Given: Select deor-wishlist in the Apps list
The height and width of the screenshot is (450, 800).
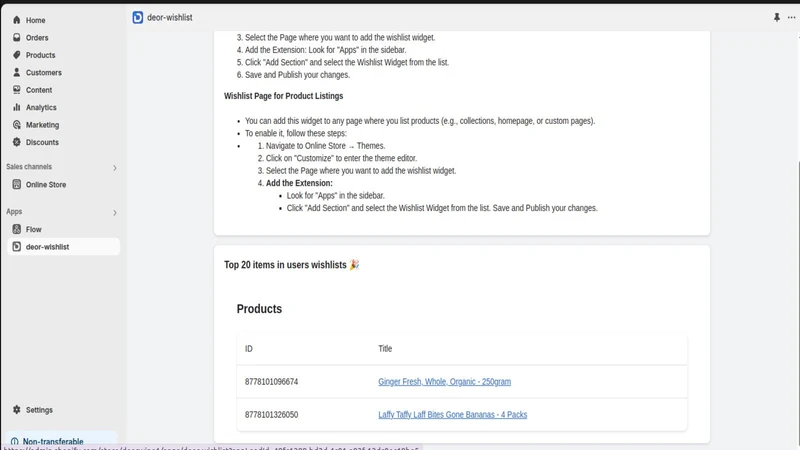Looking at the screenshot, I should point(64,246).
